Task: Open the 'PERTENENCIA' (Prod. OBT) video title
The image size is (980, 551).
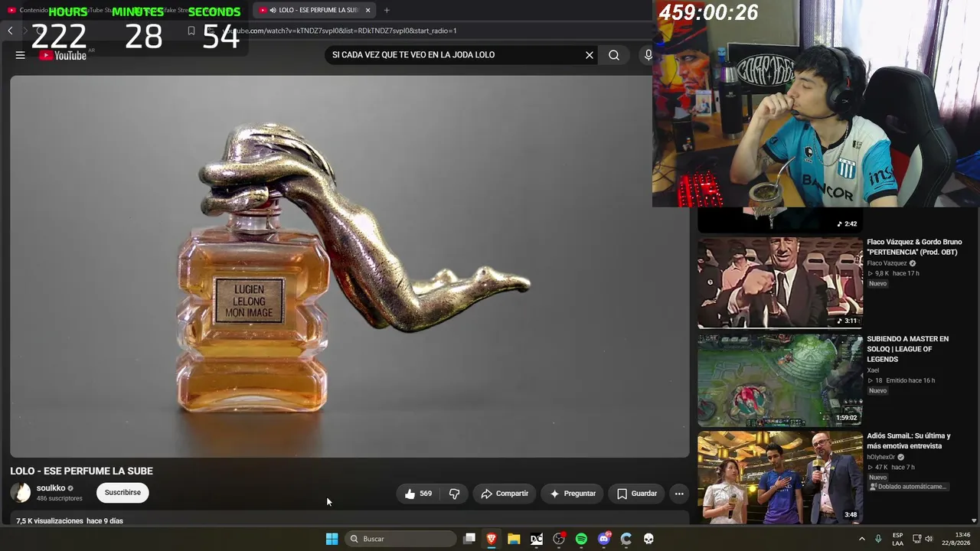Action: coord(914,247)
